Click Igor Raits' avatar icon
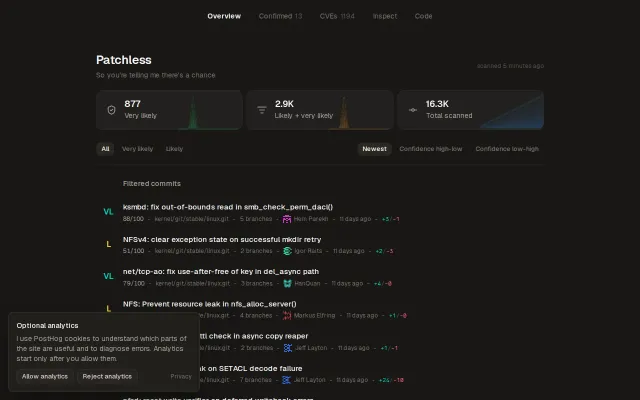The width and height of the screenshot is (640, 400). pos(287,251)
